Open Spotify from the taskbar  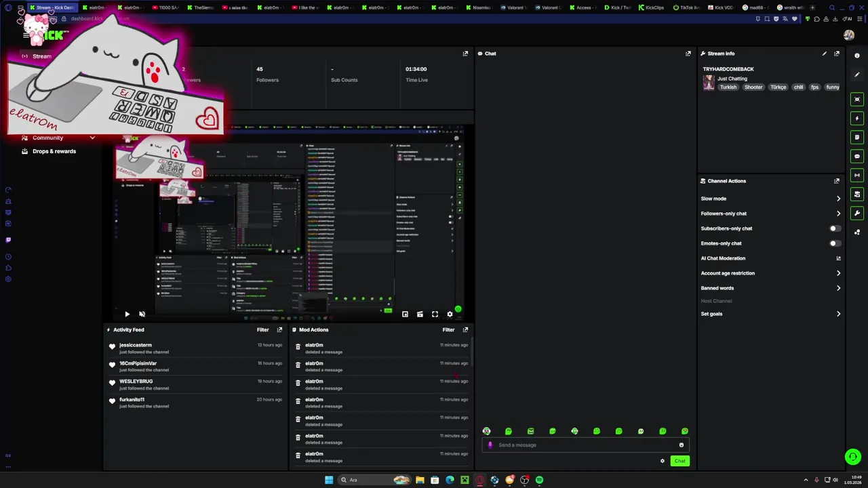point(539,480)
